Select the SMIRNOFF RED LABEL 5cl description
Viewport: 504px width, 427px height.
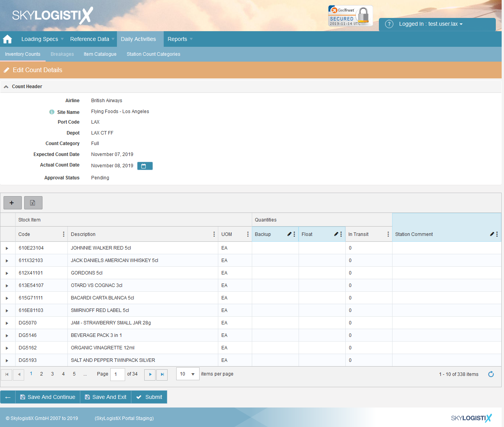coord(100,310)
